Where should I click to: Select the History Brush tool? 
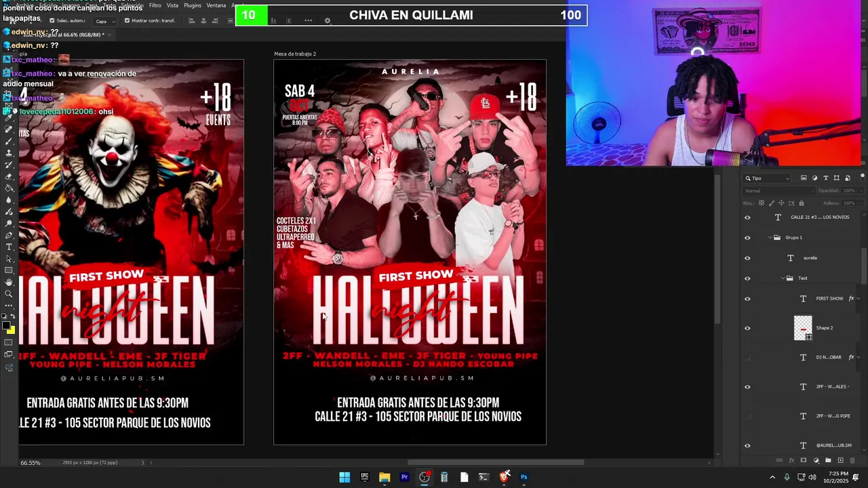click(x=9, y=165)
